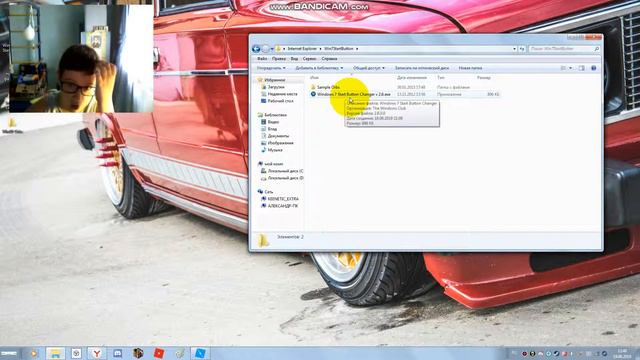
Task: Click the Forward navigation arrow in Explorer
Action: (265, 49)
